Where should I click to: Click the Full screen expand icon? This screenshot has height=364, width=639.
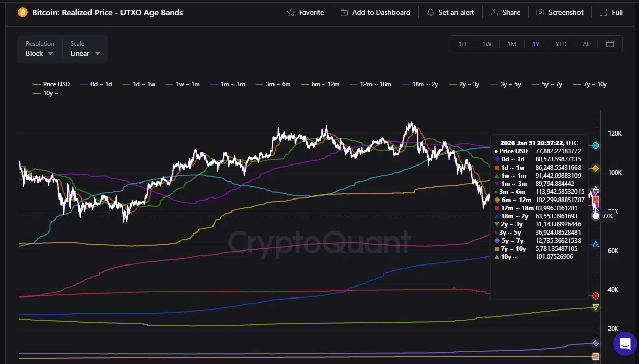[603, 12]
